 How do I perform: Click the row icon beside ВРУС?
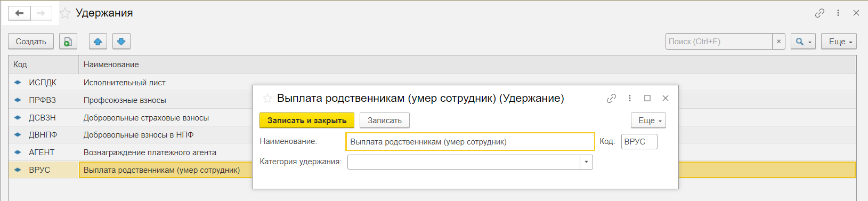click(x=18, y=170)
